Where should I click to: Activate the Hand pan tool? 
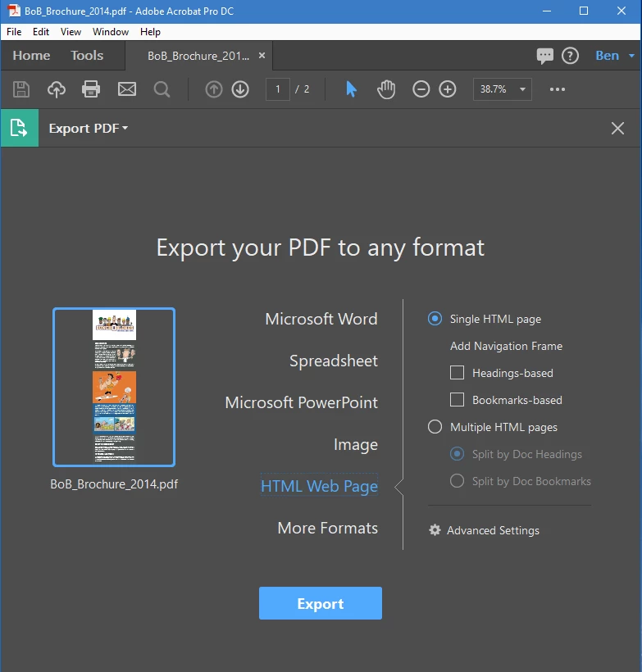coord(386,89)
